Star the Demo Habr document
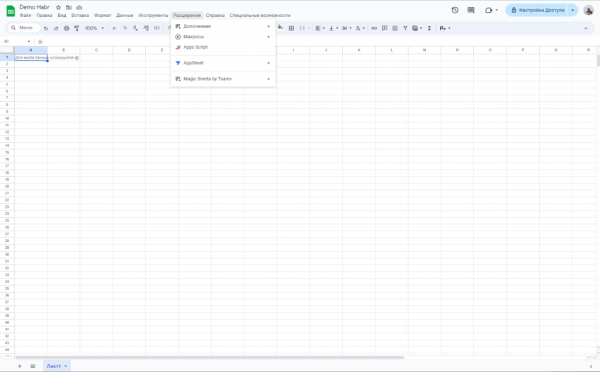Viewport: 600px width, 372px height. [x=59, y=7]
